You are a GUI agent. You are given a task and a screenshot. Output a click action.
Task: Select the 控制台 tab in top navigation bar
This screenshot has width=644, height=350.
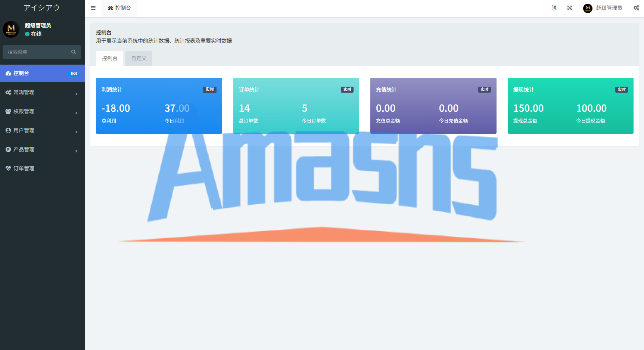coord(119,8)
